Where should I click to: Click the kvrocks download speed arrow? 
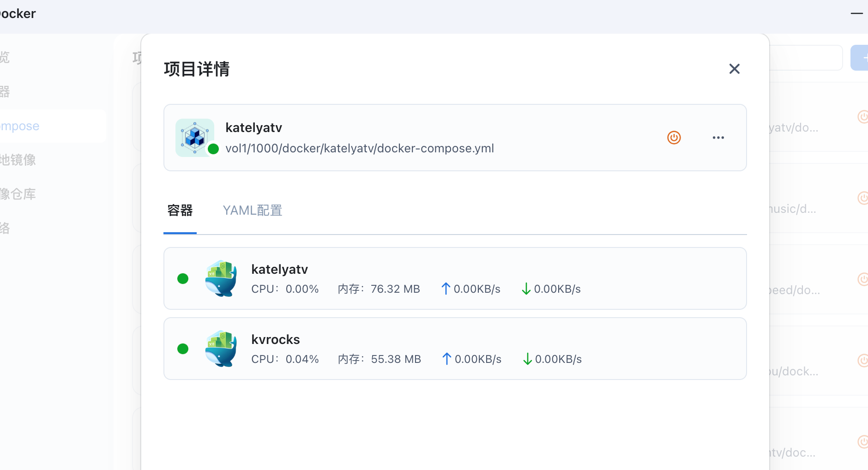527,359
